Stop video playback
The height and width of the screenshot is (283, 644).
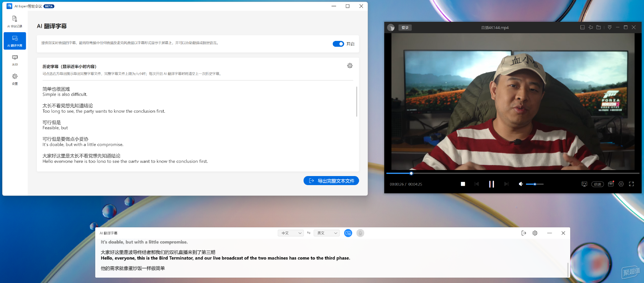click(463, 184)
